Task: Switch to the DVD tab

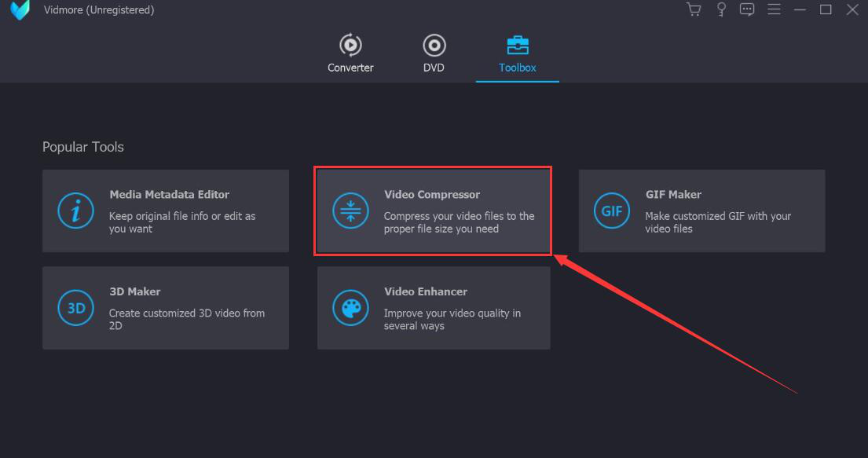Action: [434, 53]
